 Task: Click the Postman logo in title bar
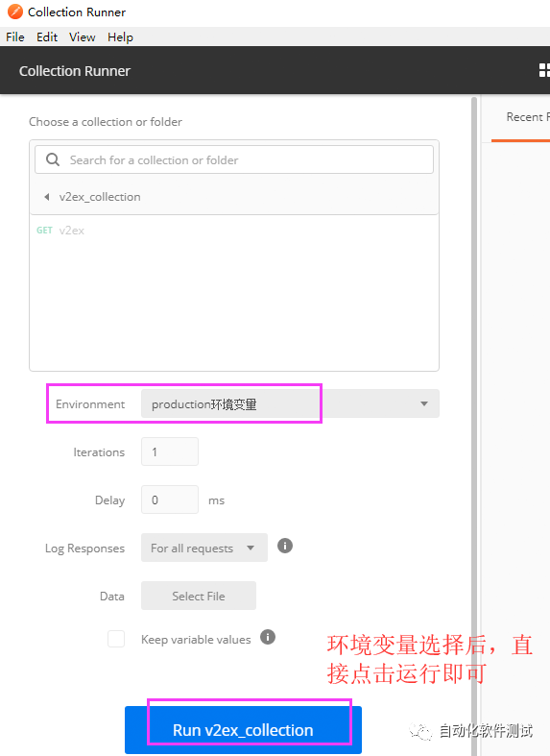click(15, 12)
